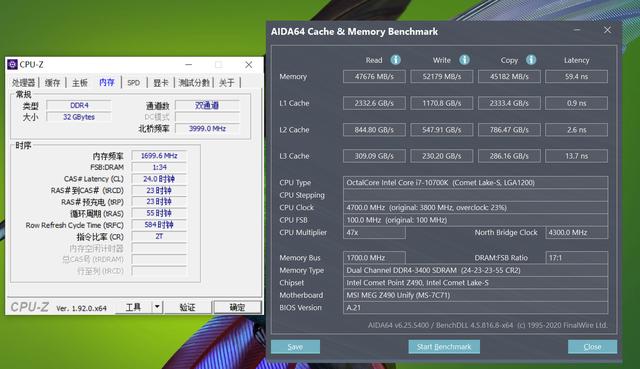Close the AIDA64 window with the X
640x369 pixels.
(607, 30)
